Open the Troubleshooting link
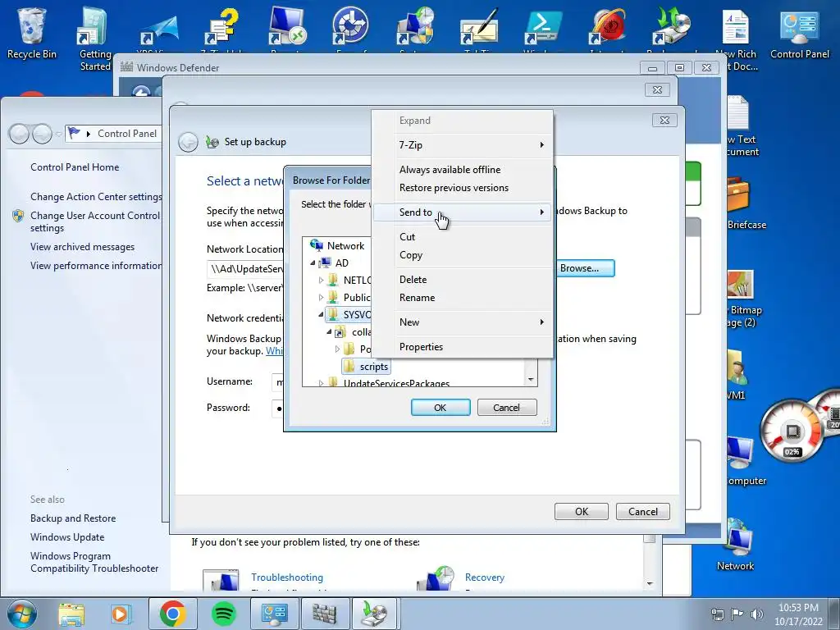Screen dimensions: 840x630 coord(287,577)
